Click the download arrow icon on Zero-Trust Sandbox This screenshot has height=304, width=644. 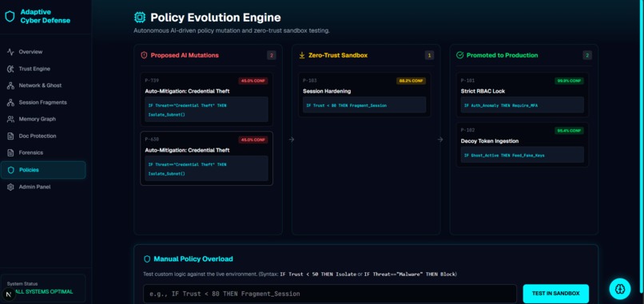coord(302,55)
